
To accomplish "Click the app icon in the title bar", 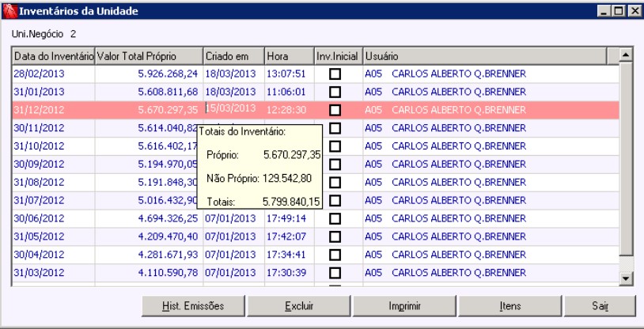I will click(x=9, y=11).
